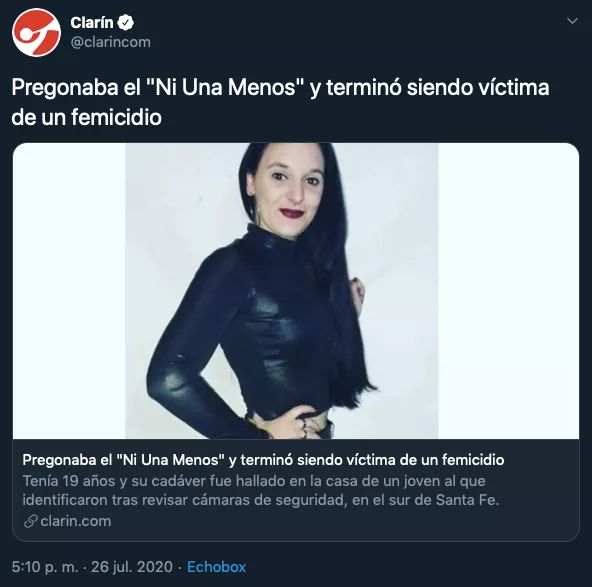
Task: Expand the tweet options chevron menu
Action: click(572, 21)
